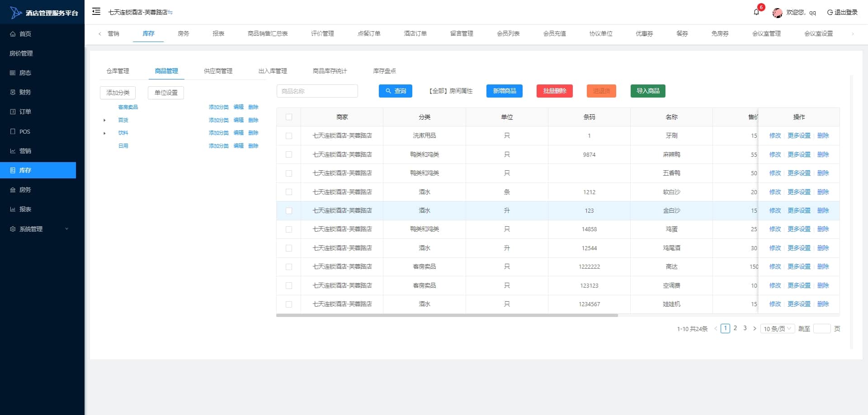This screenshot has height=415, width=868.
Task: Open the 商品销售汇总表 top tab
Action: (268, 33)
